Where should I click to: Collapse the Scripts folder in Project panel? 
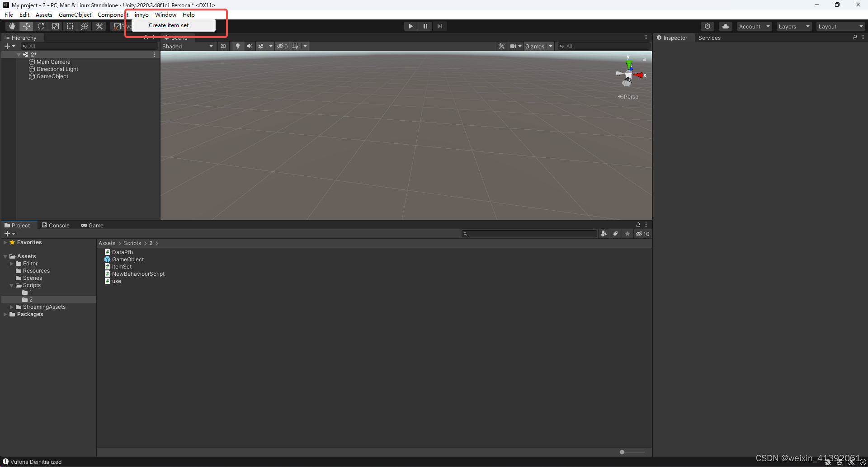point(11,285)
